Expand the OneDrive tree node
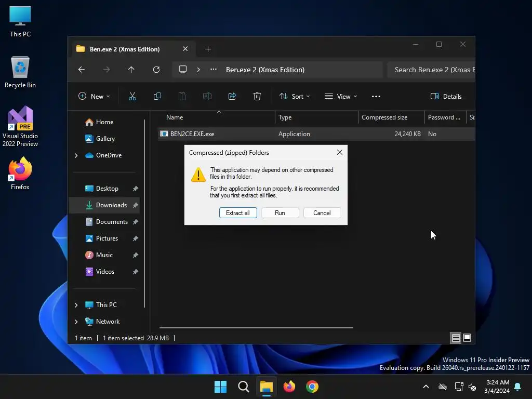The height and width of the screenshot is (399, 532). pyautogui.click(x=76, y=155)
